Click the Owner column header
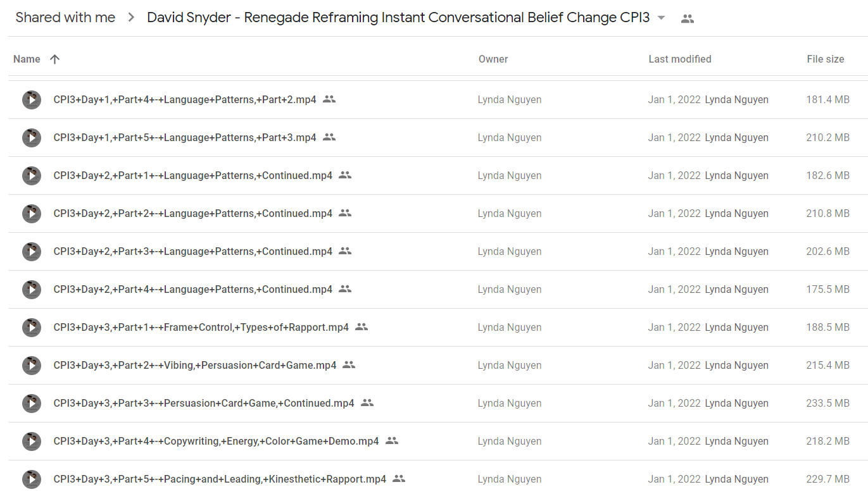This screenshot has height=494, width=868. click(x=493, y=59)
